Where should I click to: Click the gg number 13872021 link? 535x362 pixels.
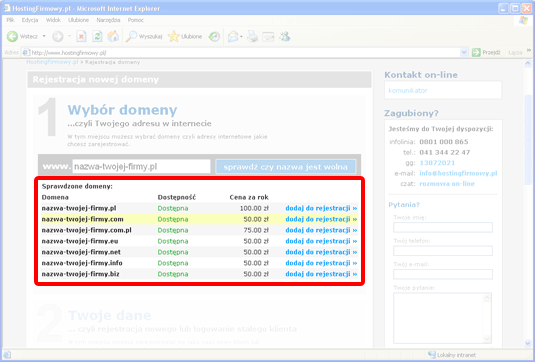437,163
